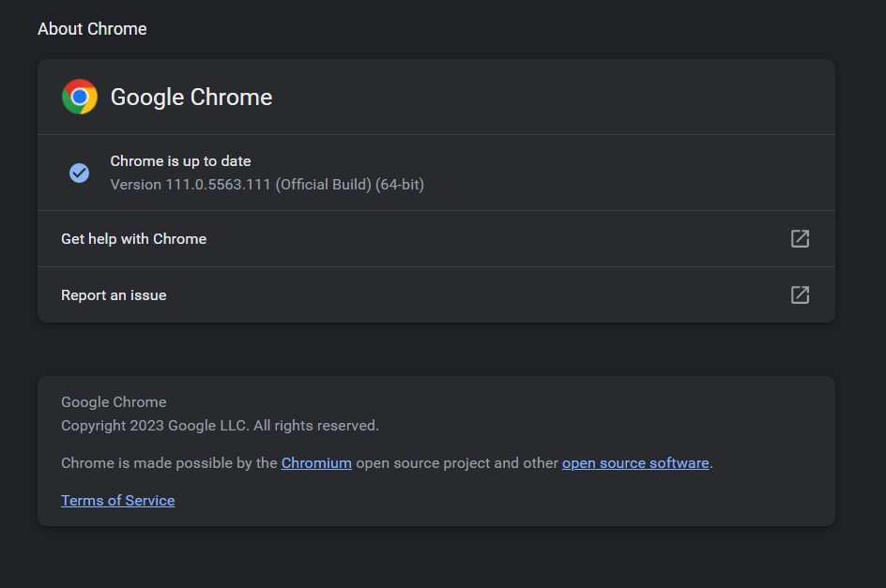886x588 pixels.
Task: Click the large Google Chrome title text
Action: (x=191, y=98)
